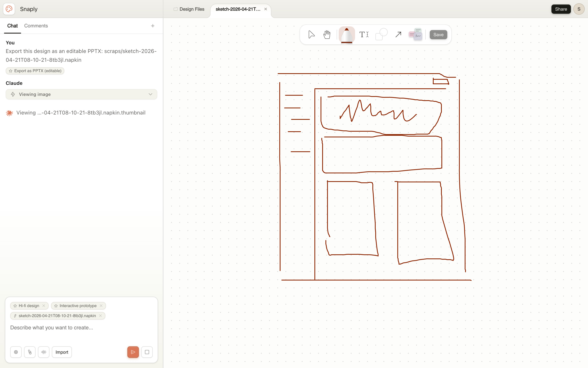Select the arrow connector tool
This screenshot has height=368, width=588.
click(398, 35)
